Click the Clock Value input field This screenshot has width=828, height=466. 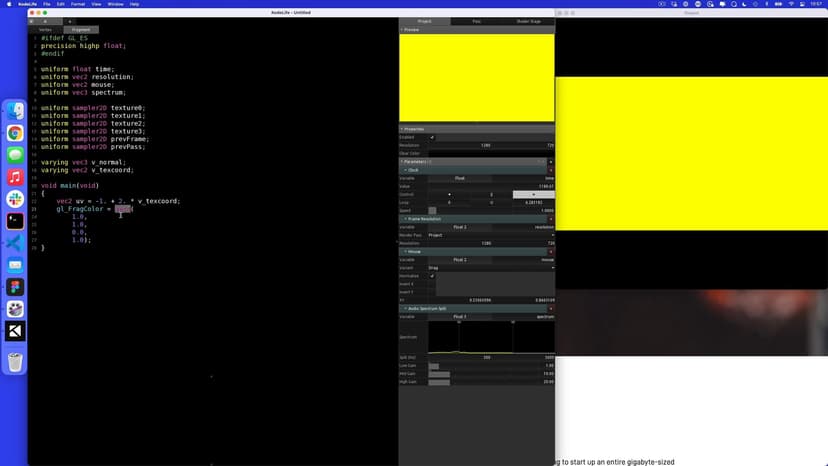pos(490,186)
